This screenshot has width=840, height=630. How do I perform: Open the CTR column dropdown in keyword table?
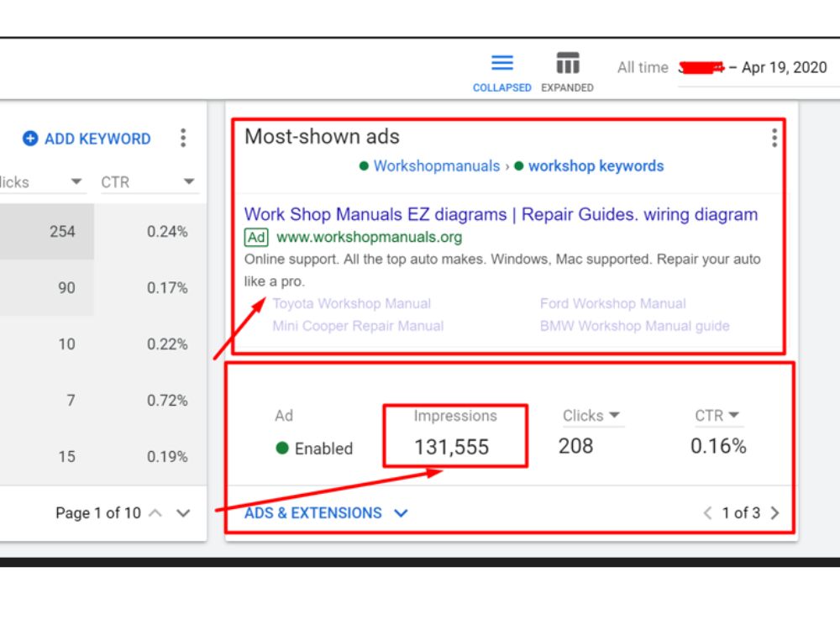188,181
